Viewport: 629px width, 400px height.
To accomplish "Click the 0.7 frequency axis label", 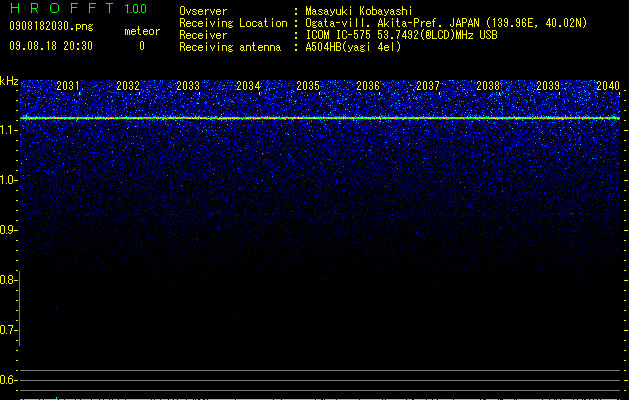I will [8, 330].
